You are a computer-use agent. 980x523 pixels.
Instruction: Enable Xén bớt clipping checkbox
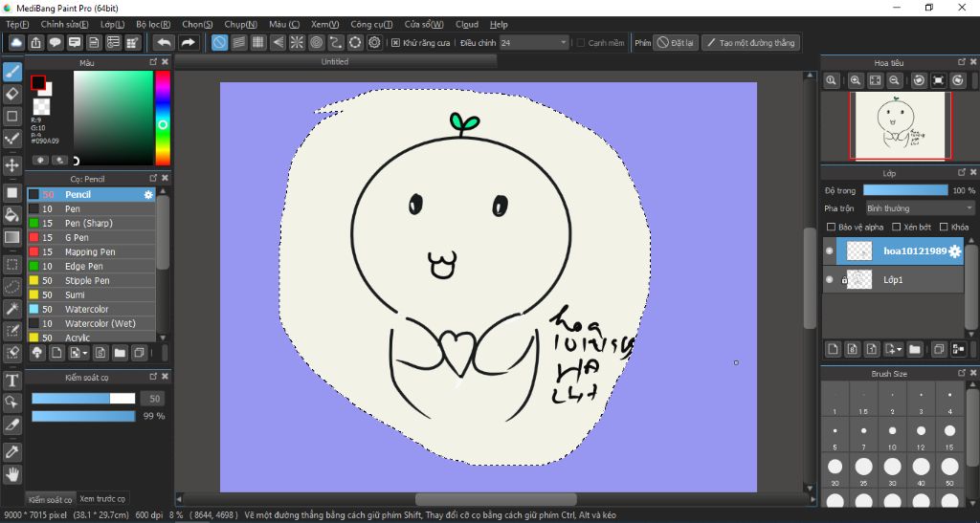coord(896,228)
